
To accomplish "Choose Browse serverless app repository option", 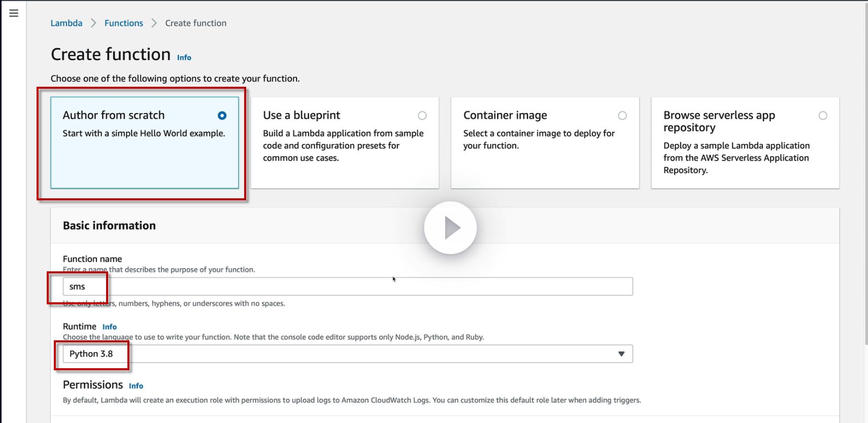I will [822, 116].
